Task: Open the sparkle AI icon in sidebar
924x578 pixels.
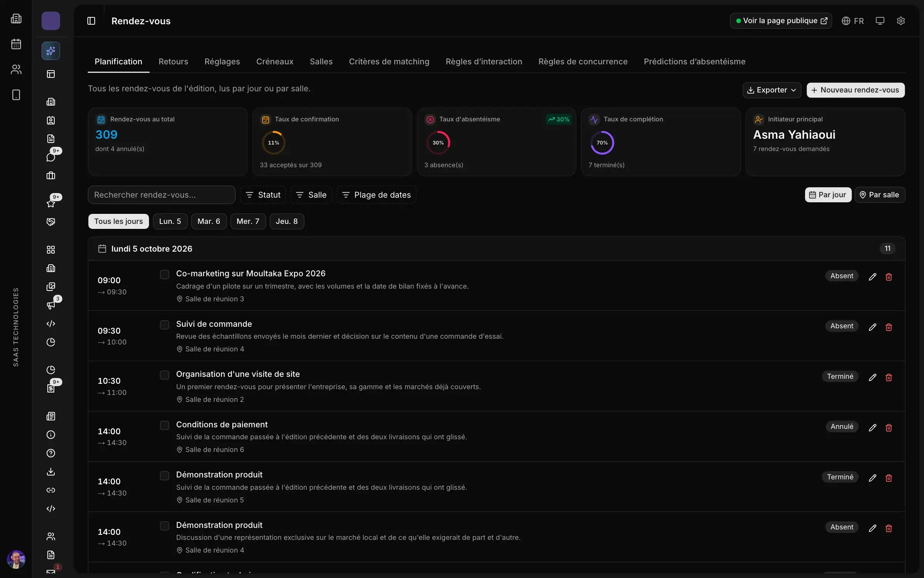Action: pos(51,51)
